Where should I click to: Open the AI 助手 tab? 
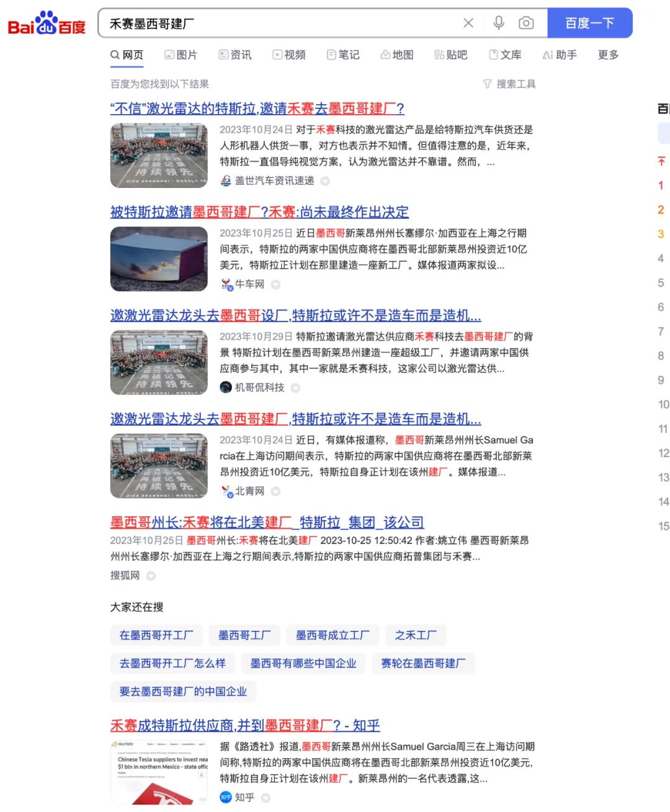coord(560,55)
